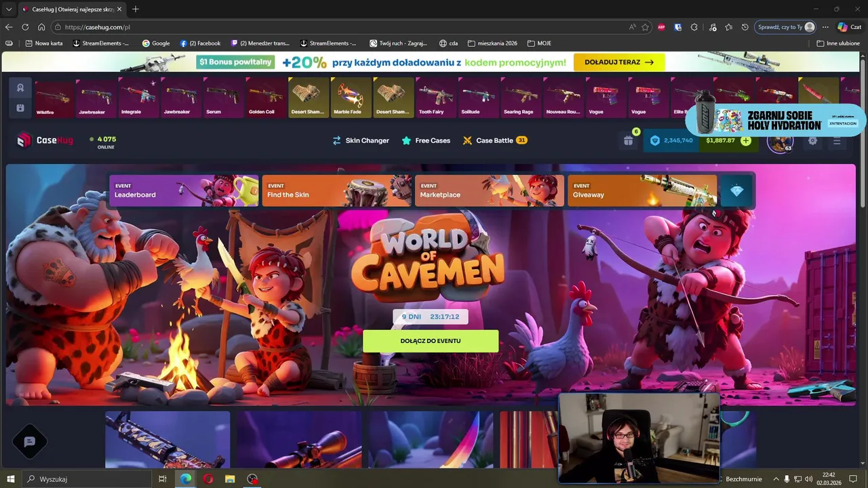This screenshot has width=868, height=488.
Task: Select the all drops icon below trophy
Action: (20, 108)
